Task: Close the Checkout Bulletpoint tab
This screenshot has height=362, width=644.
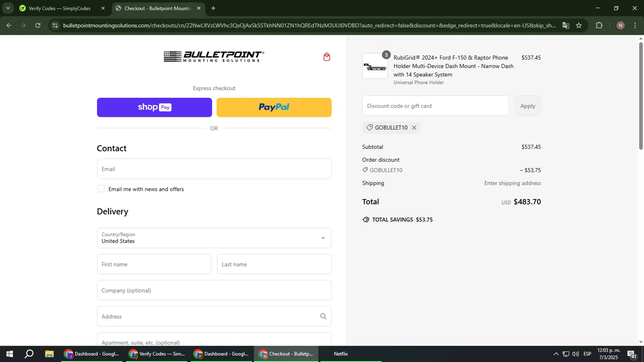Action: click(x=199, y=8)
